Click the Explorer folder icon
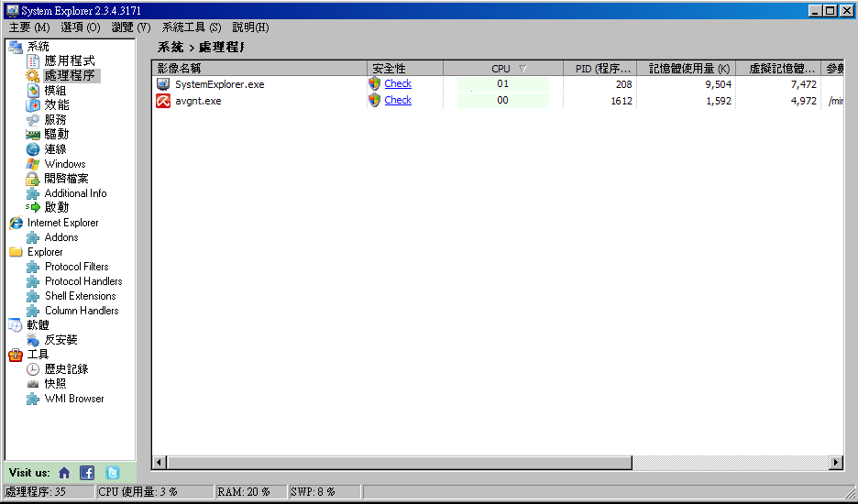Image resolution: width=858 pixels, height=504 pixels. (16, 252)
